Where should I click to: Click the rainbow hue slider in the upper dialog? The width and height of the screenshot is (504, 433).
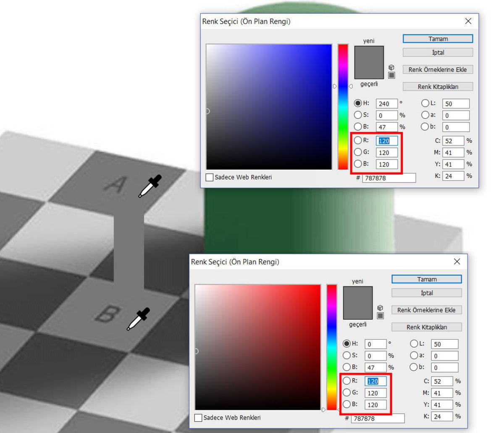[343, 107]
